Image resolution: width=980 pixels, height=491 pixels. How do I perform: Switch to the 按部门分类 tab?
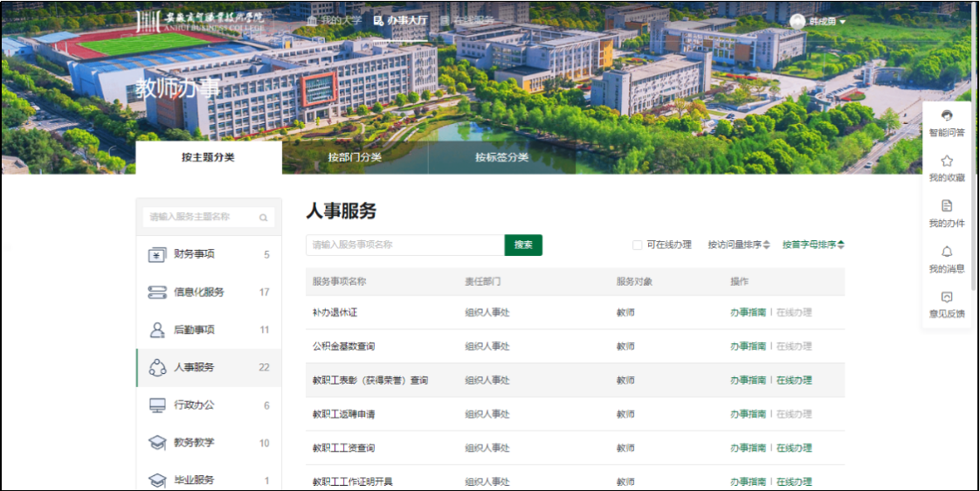click(x=355, y=158)
